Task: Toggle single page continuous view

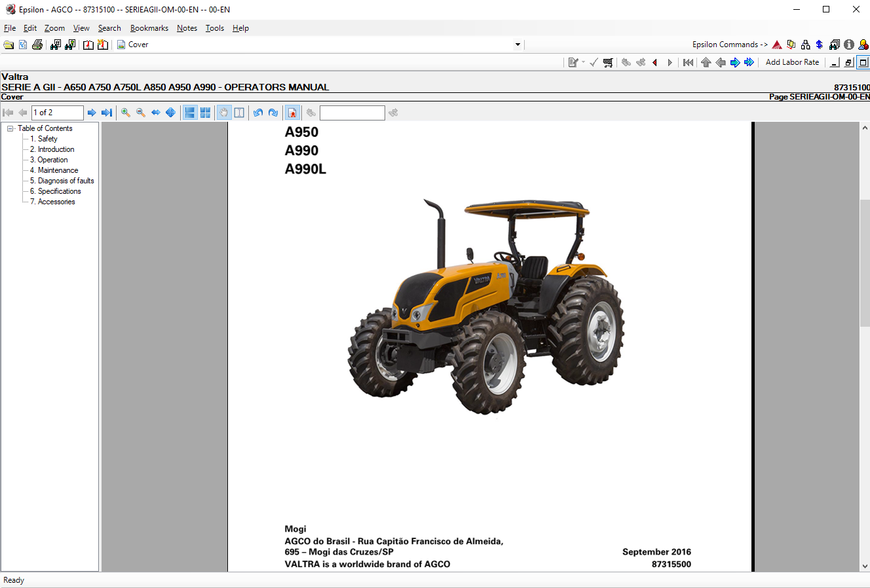Action: (x=190, y=113)
